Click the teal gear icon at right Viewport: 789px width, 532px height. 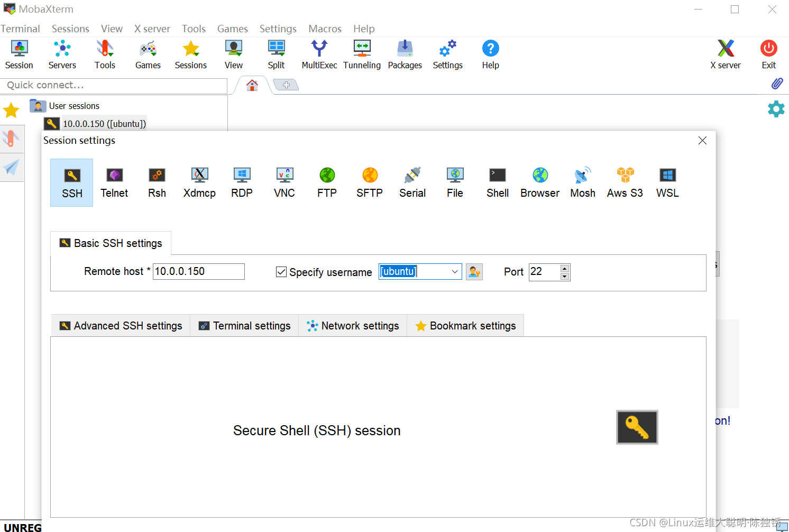776,109
